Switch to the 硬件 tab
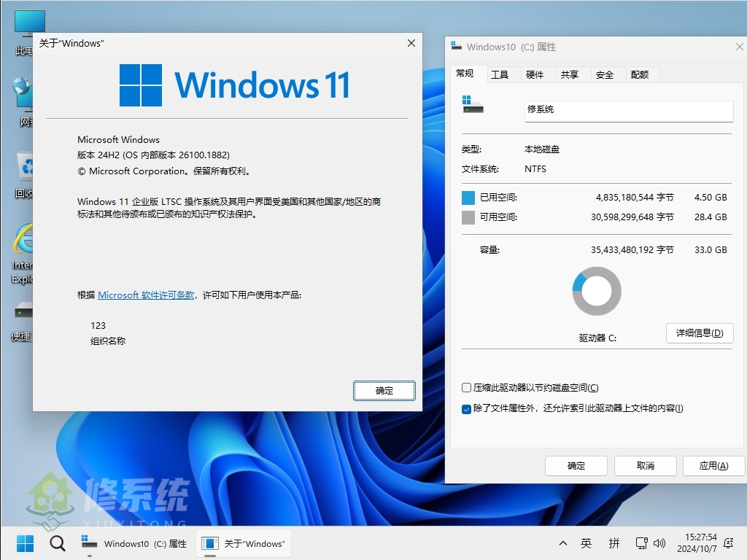 [x=535, y=75]
